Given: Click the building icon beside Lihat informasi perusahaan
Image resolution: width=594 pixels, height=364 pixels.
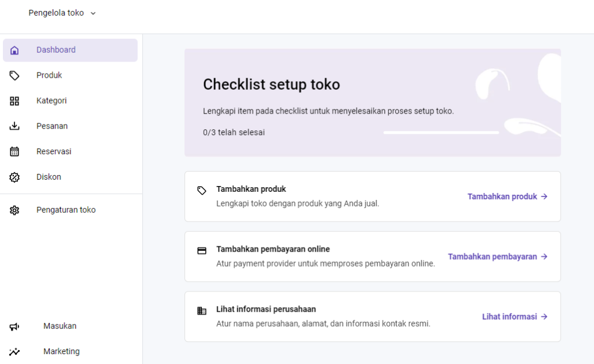Looking at the screenshot, I should 201,311.
